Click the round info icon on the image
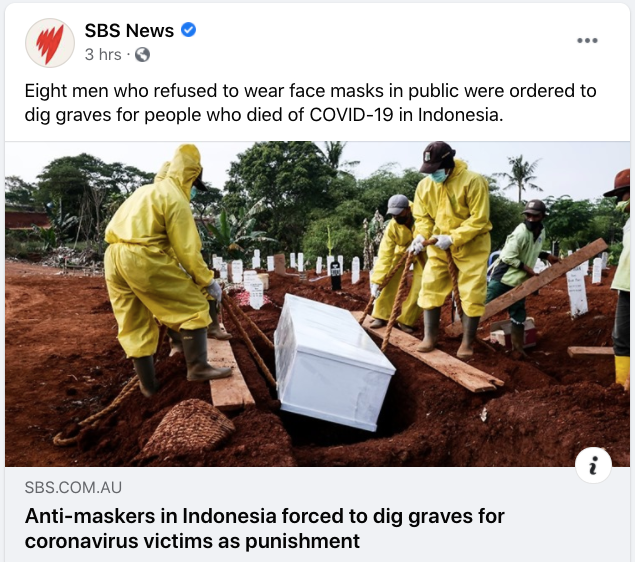The height and width of the screenshot is (562, 635). (593, 465)
